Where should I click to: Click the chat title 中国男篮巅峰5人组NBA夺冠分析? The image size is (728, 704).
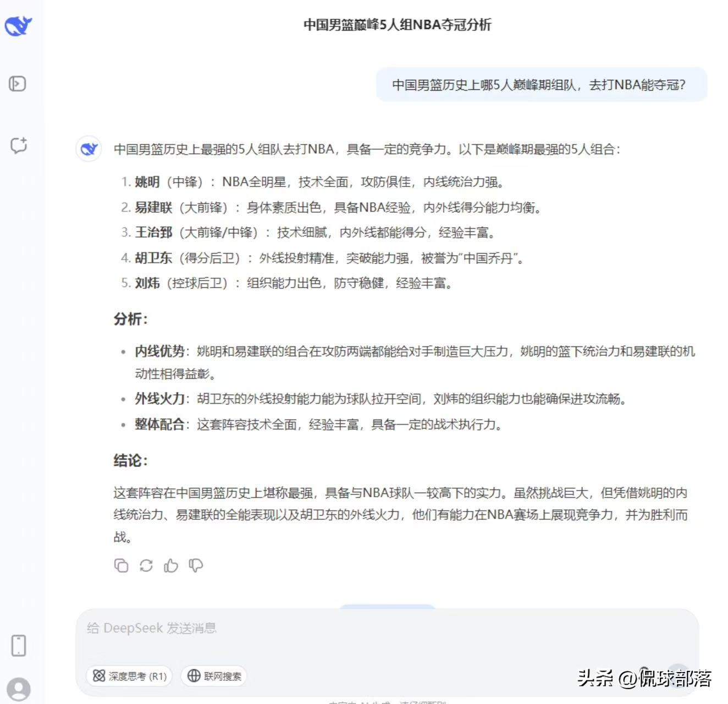coord(397,25)
